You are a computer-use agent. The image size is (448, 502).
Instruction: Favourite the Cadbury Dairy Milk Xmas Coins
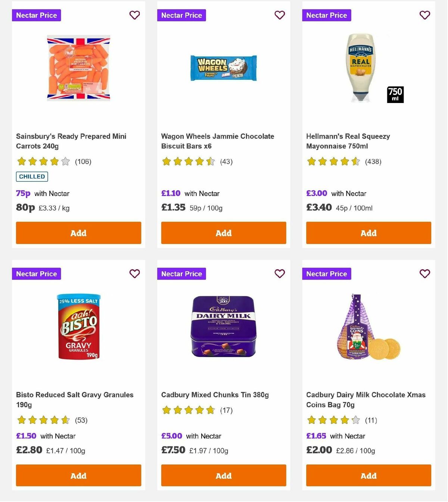tap(424, 274)
